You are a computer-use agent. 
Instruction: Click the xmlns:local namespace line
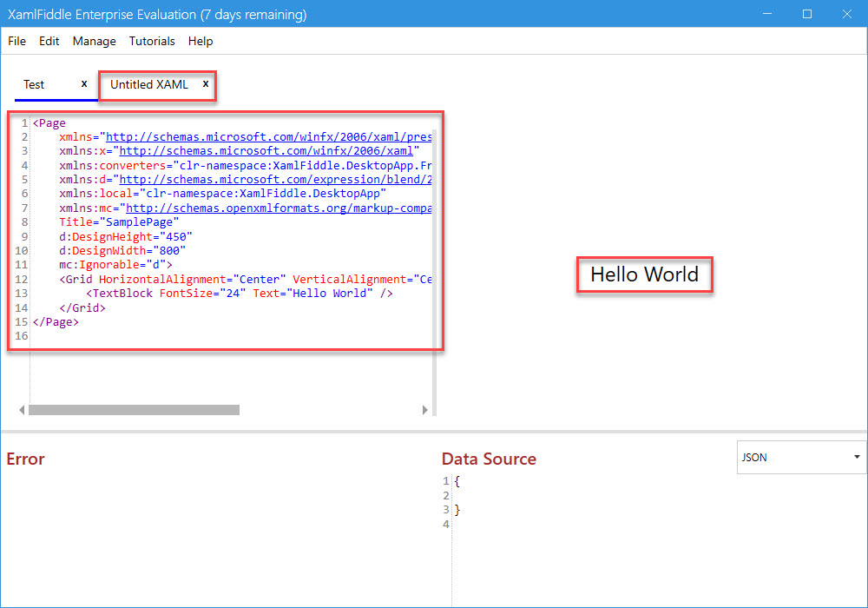point(222,193)
